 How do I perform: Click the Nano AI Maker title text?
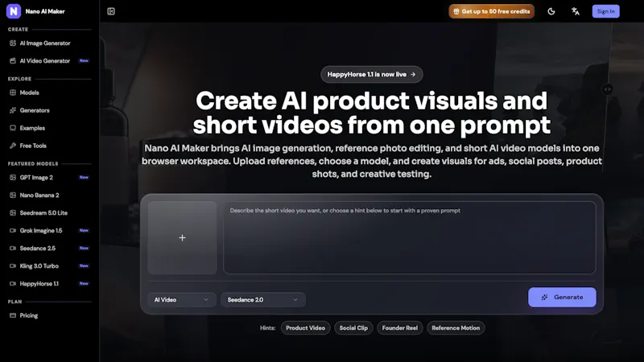point(45,11)
